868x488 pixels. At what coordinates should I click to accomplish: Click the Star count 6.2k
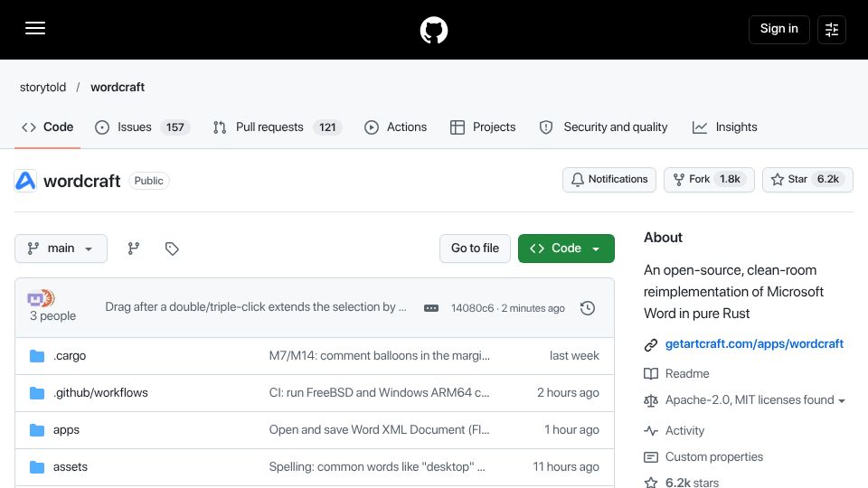click(x=827, y=179)
